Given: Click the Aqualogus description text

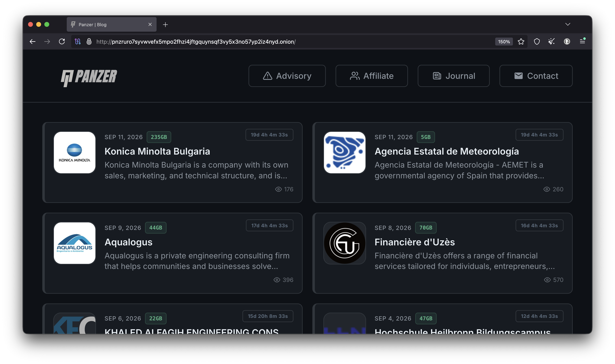Looking at the screenshot, I should pyautogui.click(x=197, y=261).
